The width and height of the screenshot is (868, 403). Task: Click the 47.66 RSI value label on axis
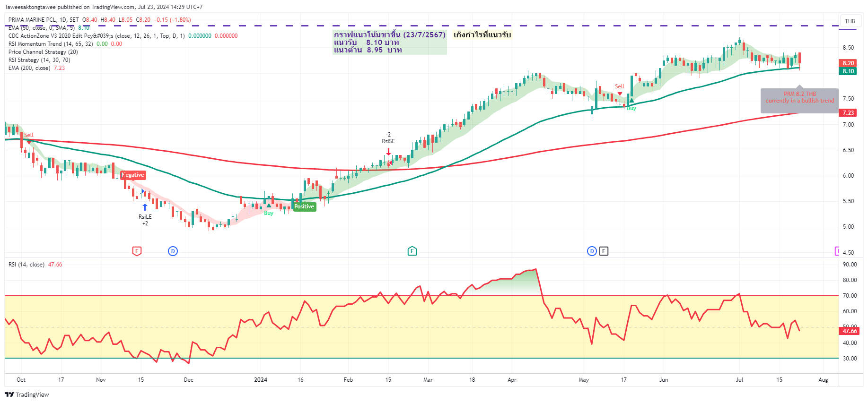point(850,331)
